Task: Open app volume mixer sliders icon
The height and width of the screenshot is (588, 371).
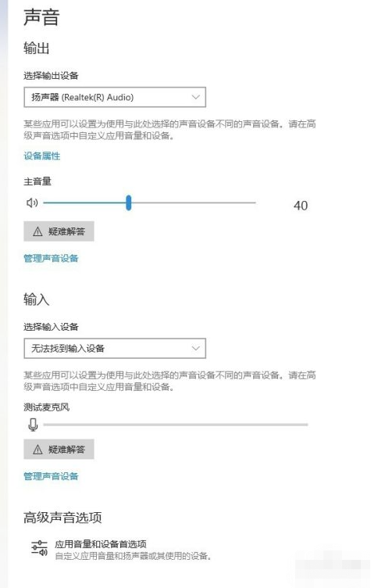Action: point(39,548)
